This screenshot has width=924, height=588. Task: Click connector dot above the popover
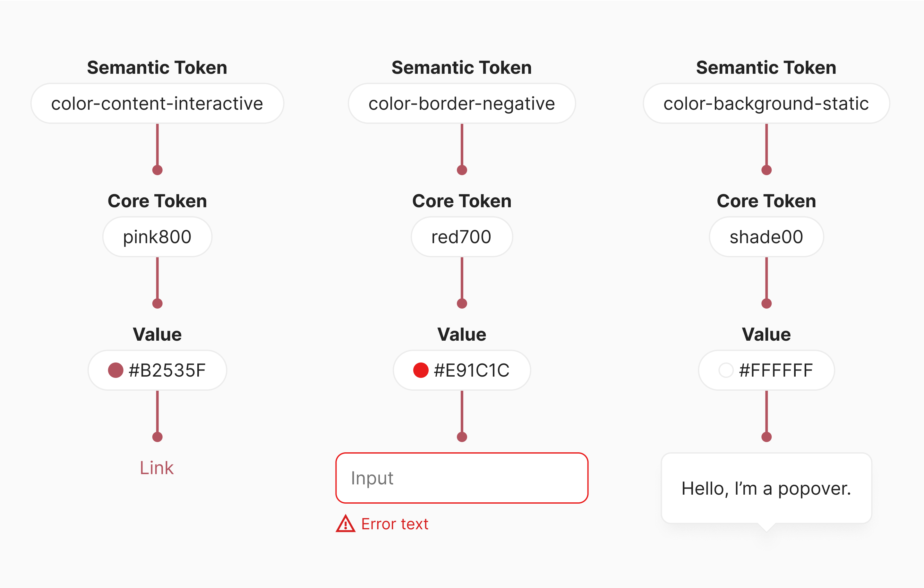point(766,437)
